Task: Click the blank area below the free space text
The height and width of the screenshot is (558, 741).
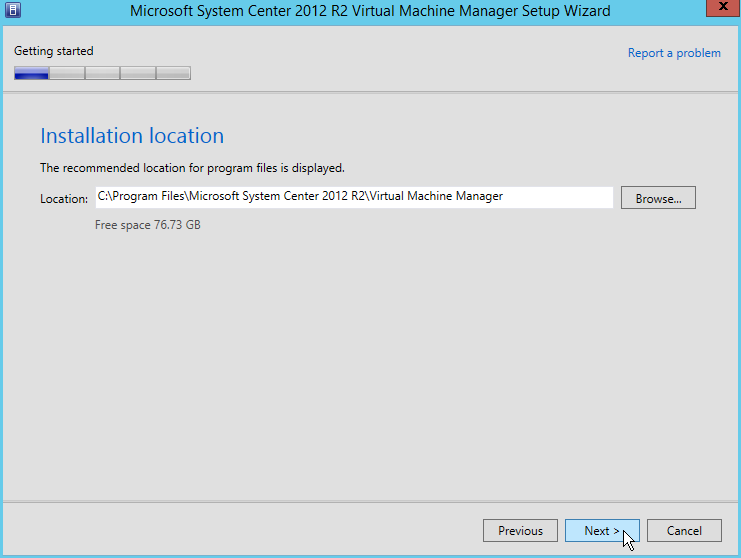Action: pos(370,360)
